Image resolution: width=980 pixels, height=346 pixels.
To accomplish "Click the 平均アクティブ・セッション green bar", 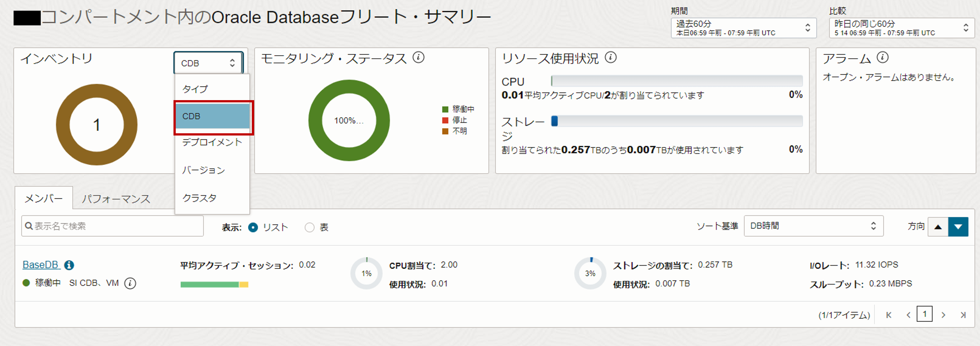I will 210,284.
